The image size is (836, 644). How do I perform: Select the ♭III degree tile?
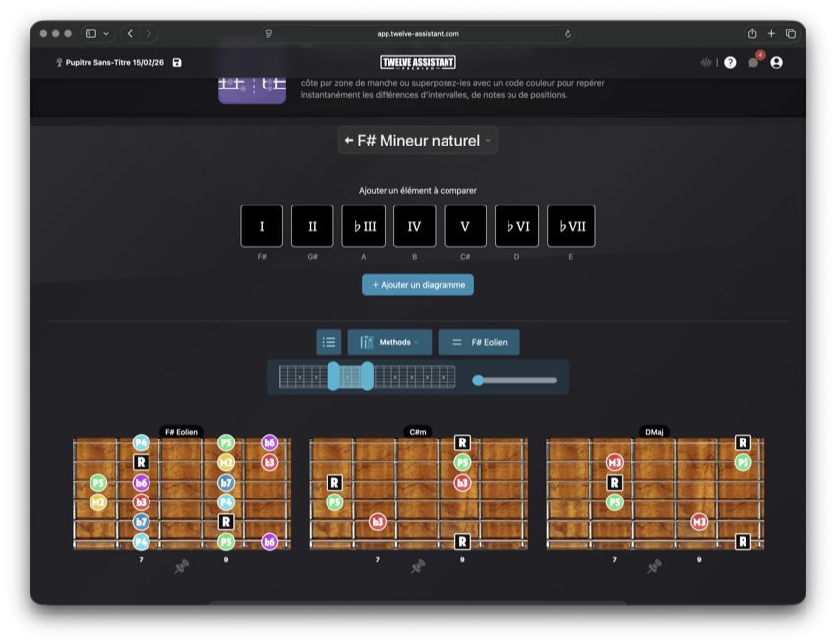(364, 226)
